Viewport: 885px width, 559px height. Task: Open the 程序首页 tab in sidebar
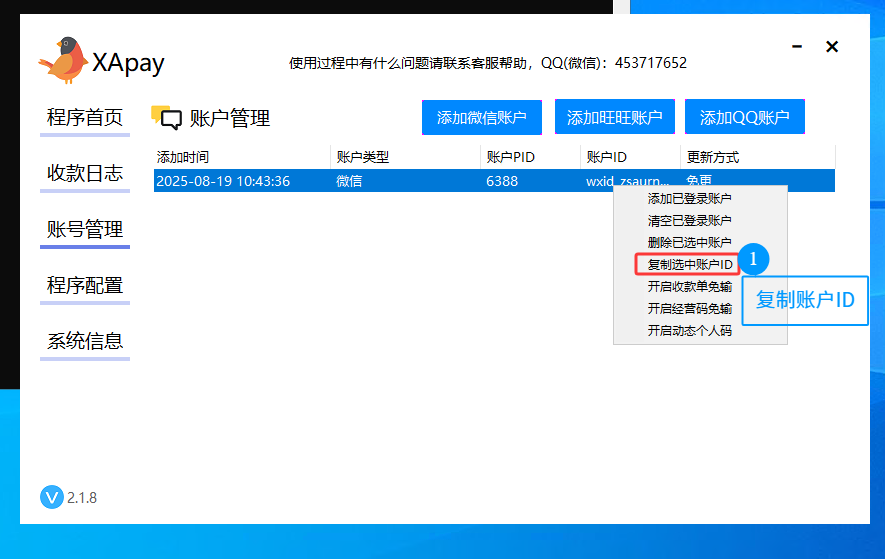pyautogui.click(x=85, y=118)
